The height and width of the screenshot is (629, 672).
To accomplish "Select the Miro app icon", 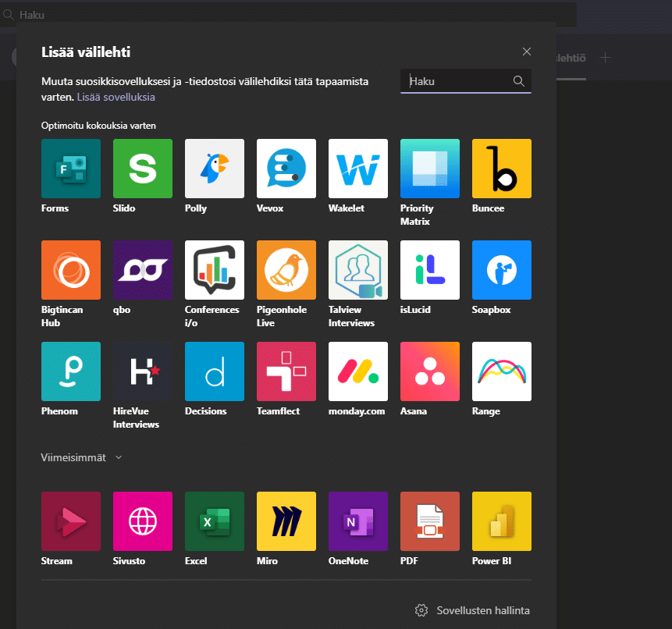I will [x=286, y=521].
